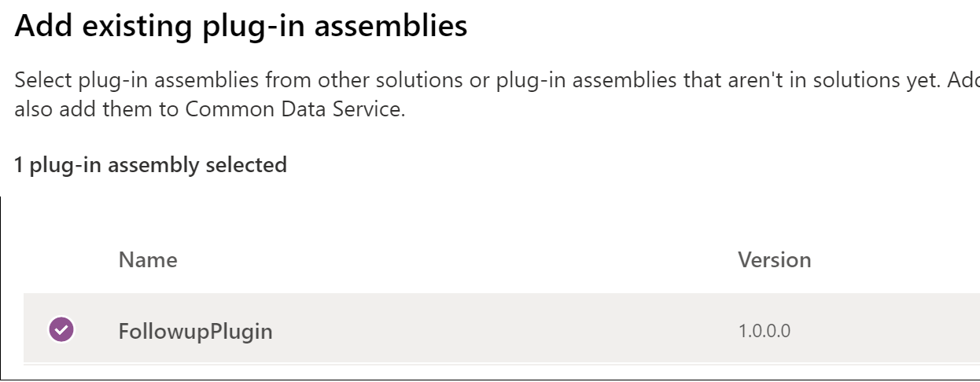Click header area left of Name column
Viewport: 980px width, 382px height.
point(63,259)
